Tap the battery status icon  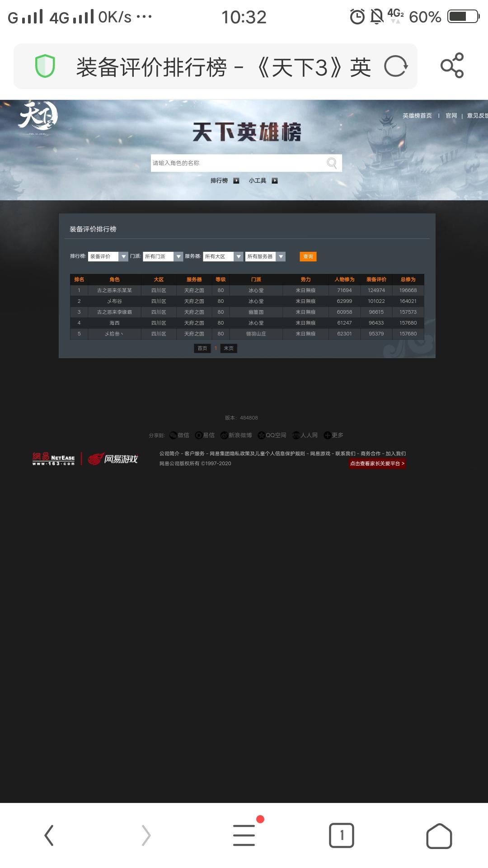(463, 17)
